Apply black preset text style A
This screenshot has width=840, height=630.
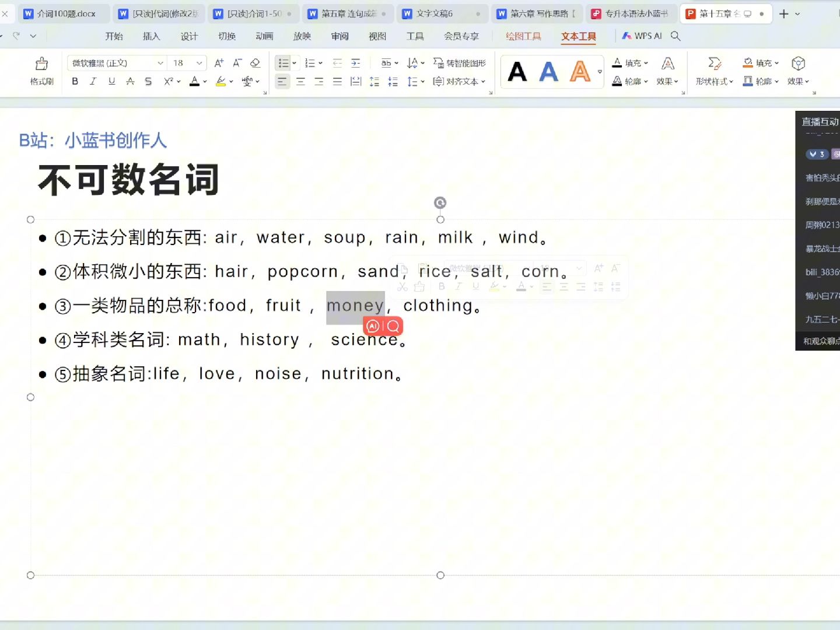click(x=517, y=72)
